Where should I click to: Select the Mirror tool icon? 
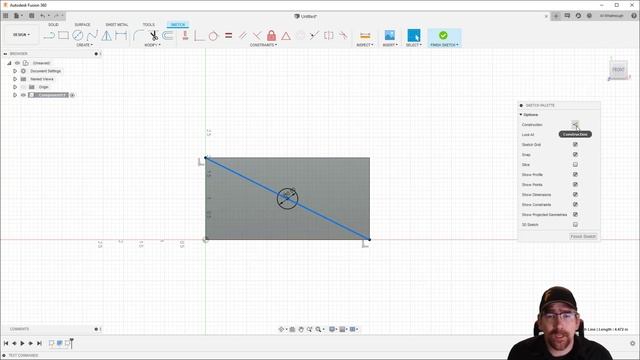click(107, 36)
